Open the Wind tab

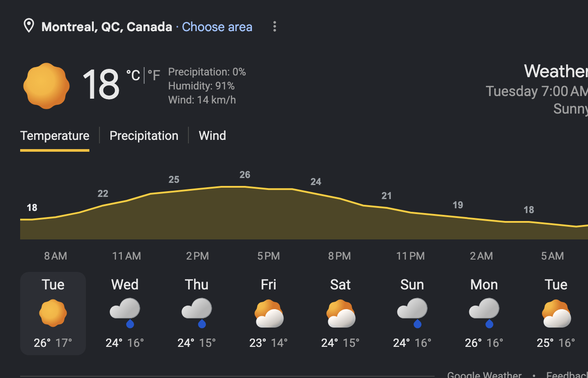[x=212, y=136]
